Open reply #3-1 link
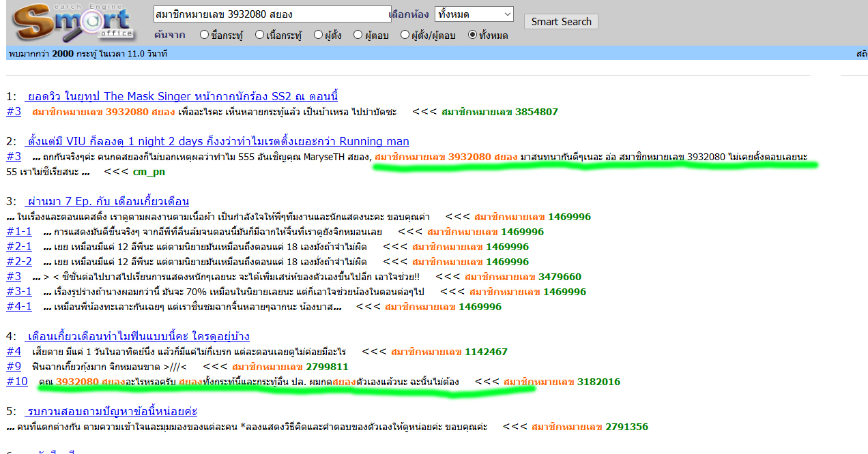This screenshot has width=868, height=454. coord(19,291)
